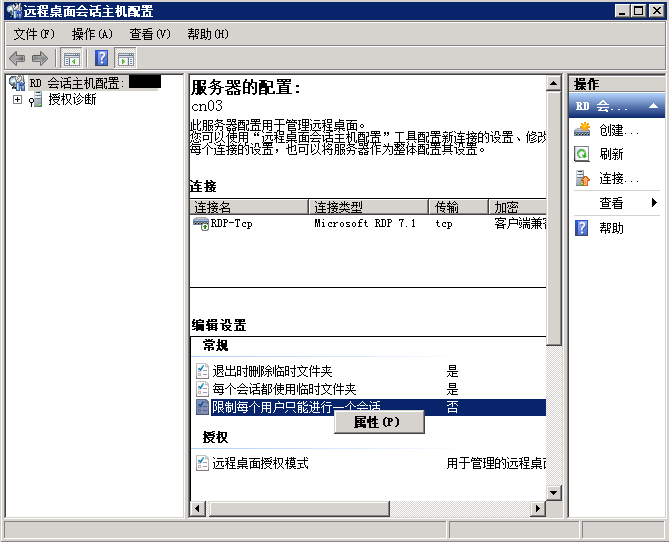Choose 属性(P) from the context menu
Image resolution: width=669 pixels, height=542 pixels.
pyautogui.click(x=377, y=422)
